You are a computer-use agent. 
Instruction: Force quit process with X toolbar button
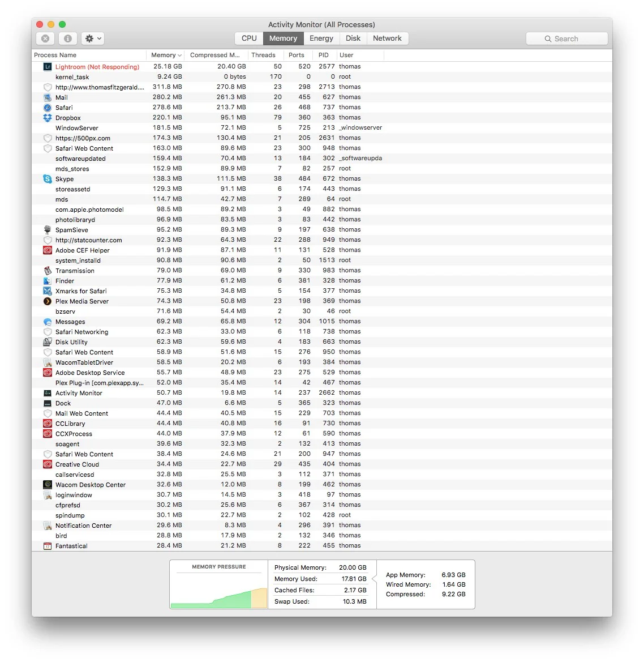tap(45, 39)
